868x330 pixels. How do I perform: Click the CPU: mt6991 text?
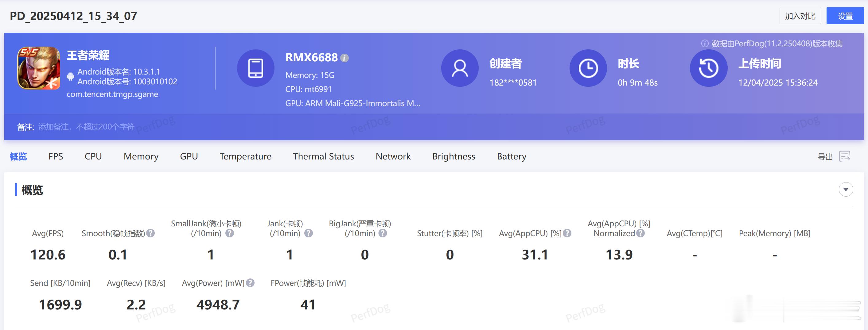pyautogui.click(x=308, y=89)
